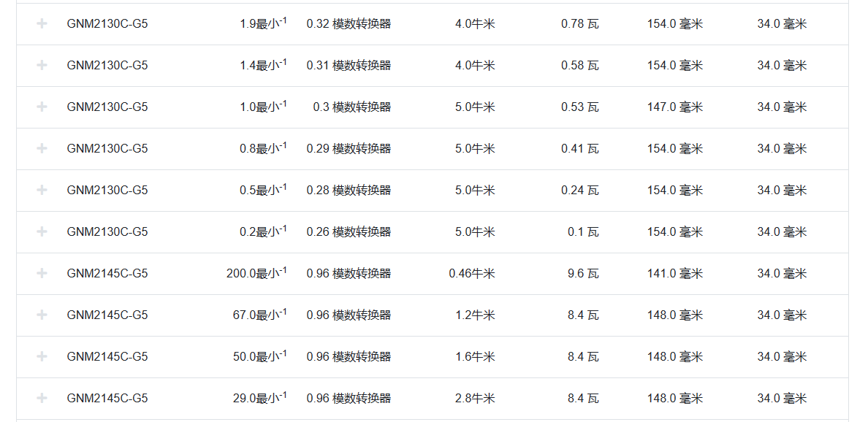The image size is (868, 422).
Task: Click the 0.46牛米 torque value
Action: [471, 273]
